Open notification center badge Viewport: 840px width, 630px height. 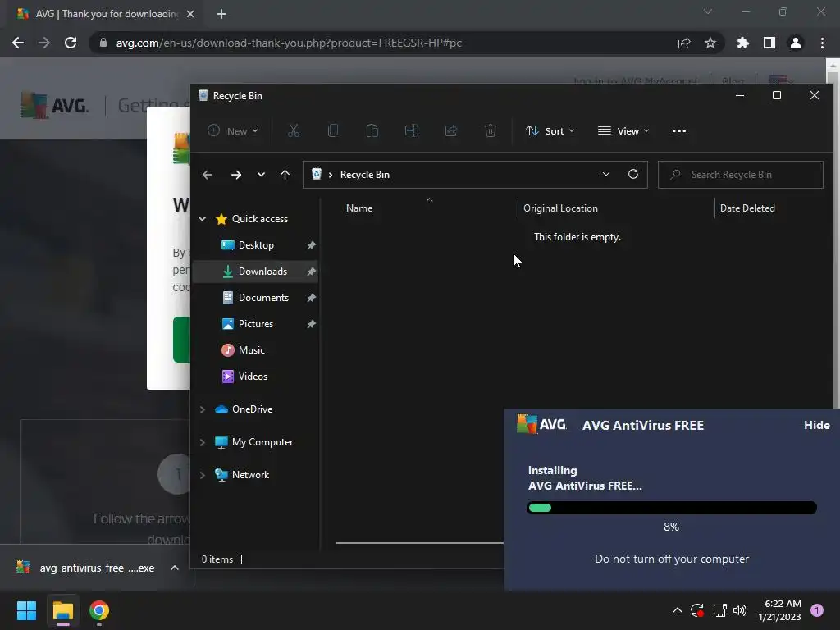816,609
